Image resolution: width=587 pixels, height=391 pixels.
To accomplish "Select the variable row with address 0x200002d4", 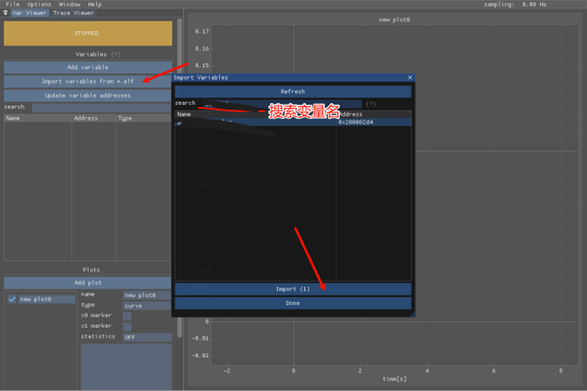I will (x=293, y=122).
